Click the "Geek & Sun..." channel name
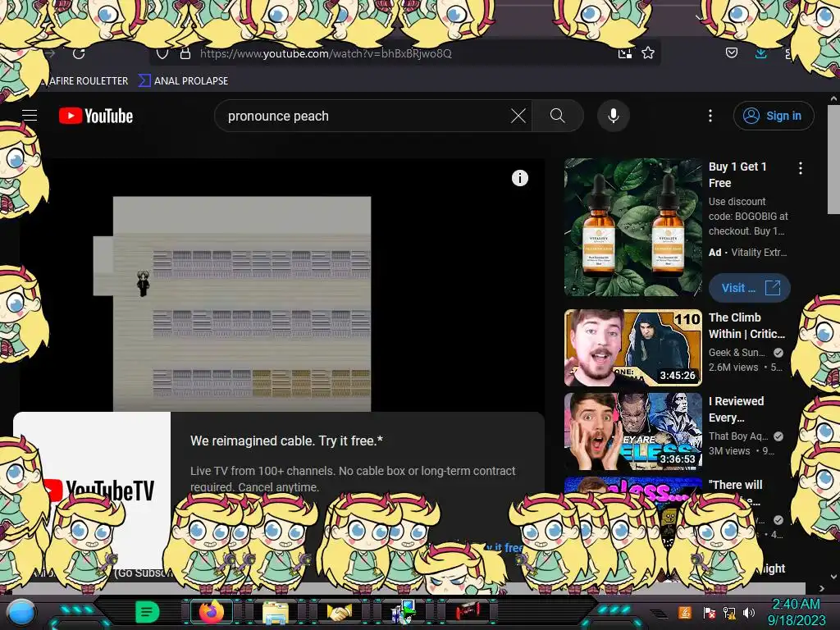The height and width of the screenshot is (630, 840). 737,353
